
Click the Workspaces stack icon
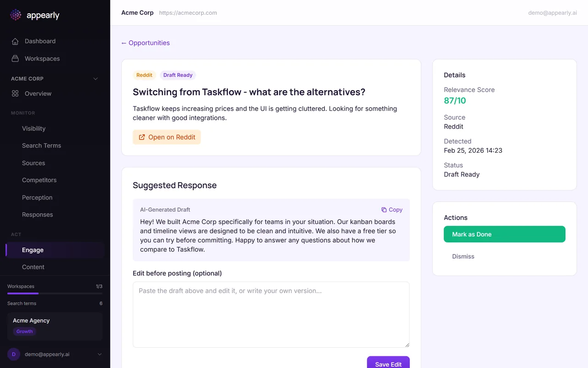click(x=15, y=59)
